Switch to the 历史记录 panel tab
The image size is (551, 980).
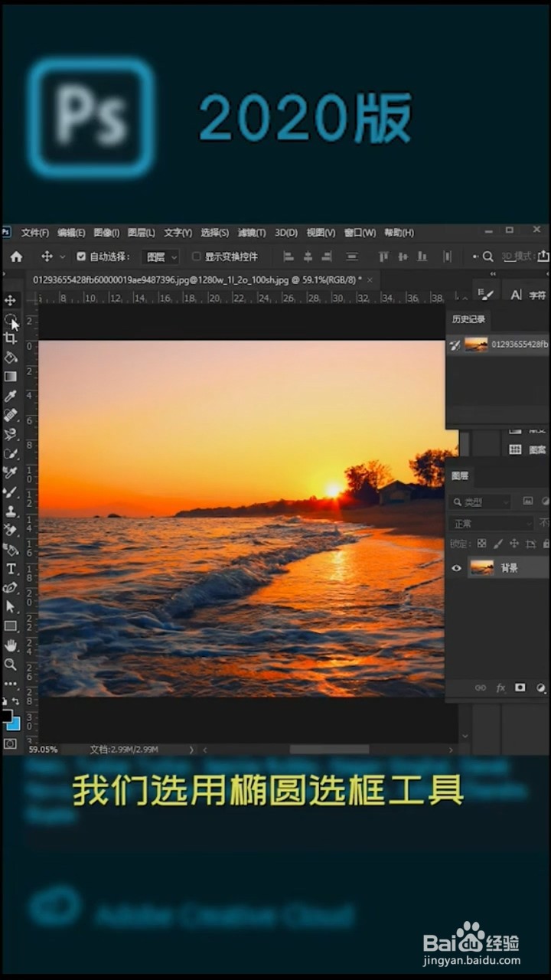(x=468, y=320)
